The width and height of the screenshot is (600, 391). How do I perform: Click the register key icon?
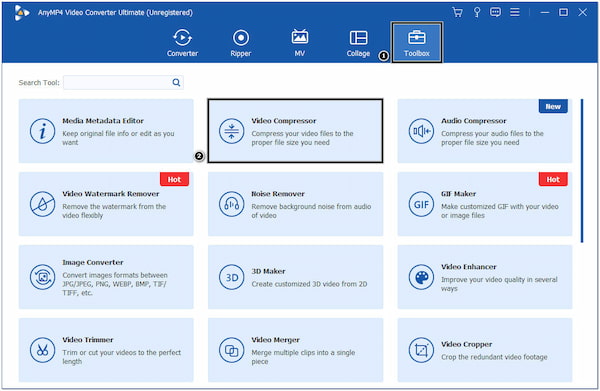tap(477, 12)
